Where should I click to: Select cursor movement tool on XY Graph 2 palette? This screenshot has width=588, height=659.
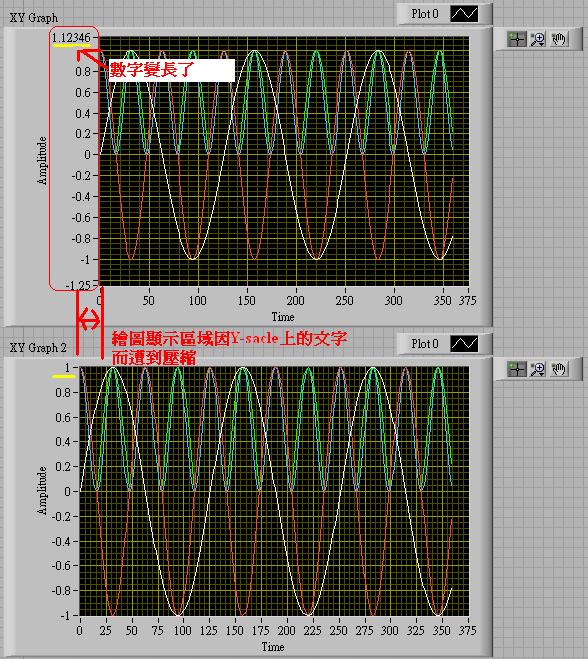click(517, 369)
